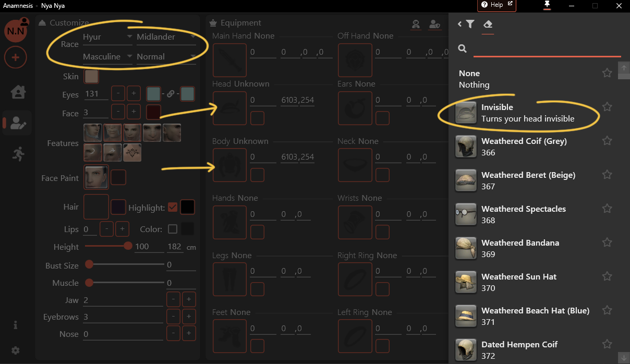Open the pose running figure page

(17, 154)
